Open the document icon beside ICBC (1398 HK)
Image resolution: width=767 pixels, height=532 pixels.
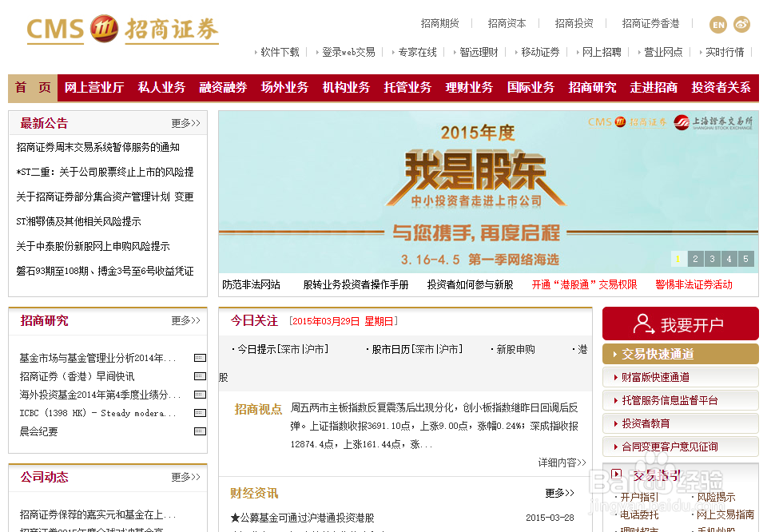(x=200, y=413)
